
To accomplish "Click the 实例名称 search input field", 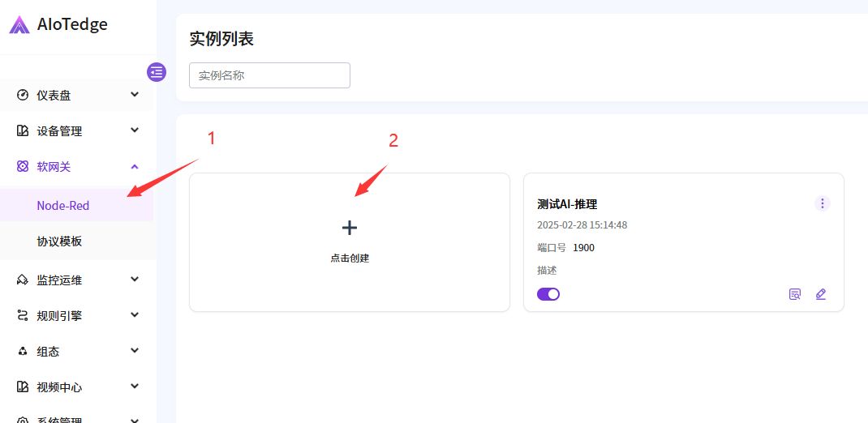I will click(x=269, y=75).
